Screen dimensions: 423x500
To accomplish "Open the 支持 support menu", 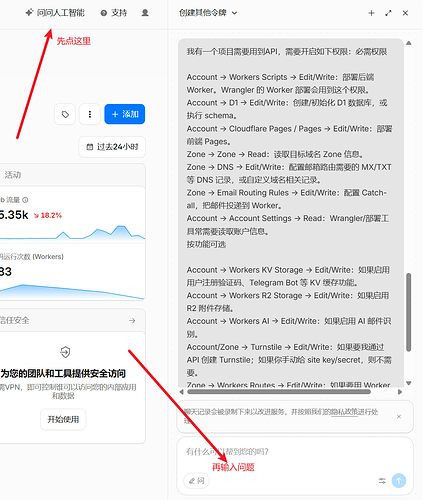I will click(x=114, y=13).
